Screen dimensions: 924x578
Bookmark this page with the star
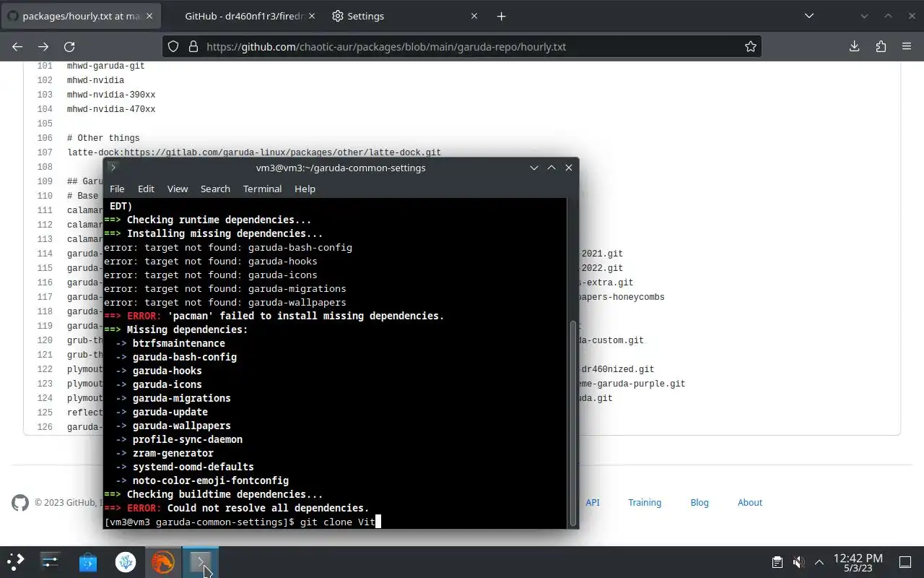pyautogui.click(x=751, y=46)
